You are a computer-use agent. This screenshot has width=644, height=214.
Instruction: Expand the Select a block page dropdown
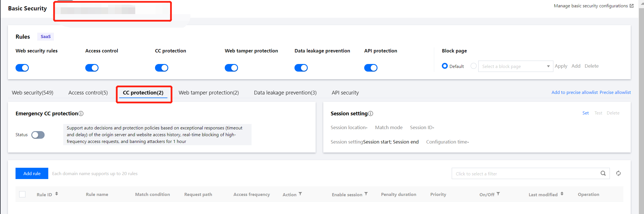[516, 66]
